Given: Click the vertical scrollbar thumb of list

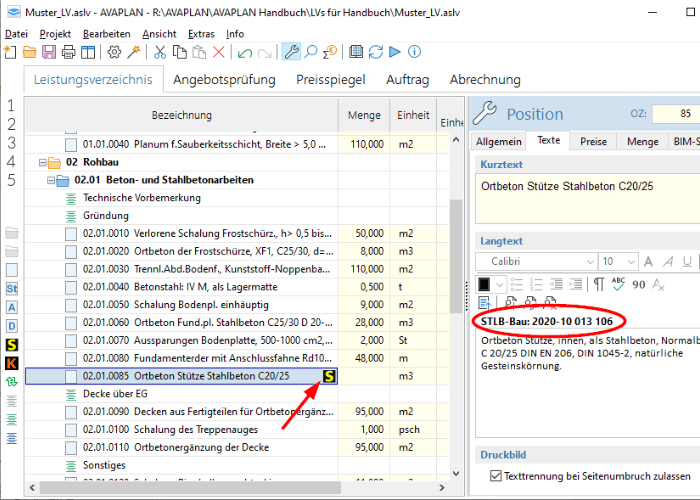Looking at the screenshot, I should [456, 256].
